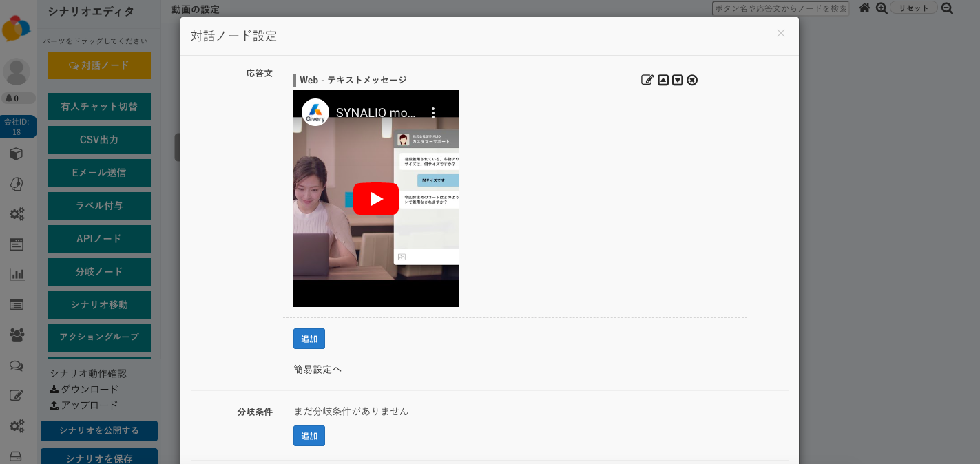Screen dimensions: 980x464
Task: Click the SYNALIO video title text
Action: pyautogui.click(x=376, y=112)
